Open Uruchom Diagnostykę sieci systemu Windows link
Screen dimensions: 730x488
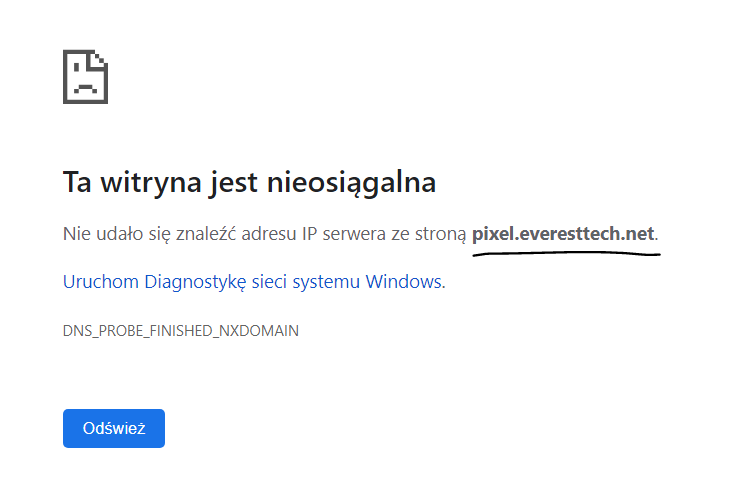click(254, 282)
